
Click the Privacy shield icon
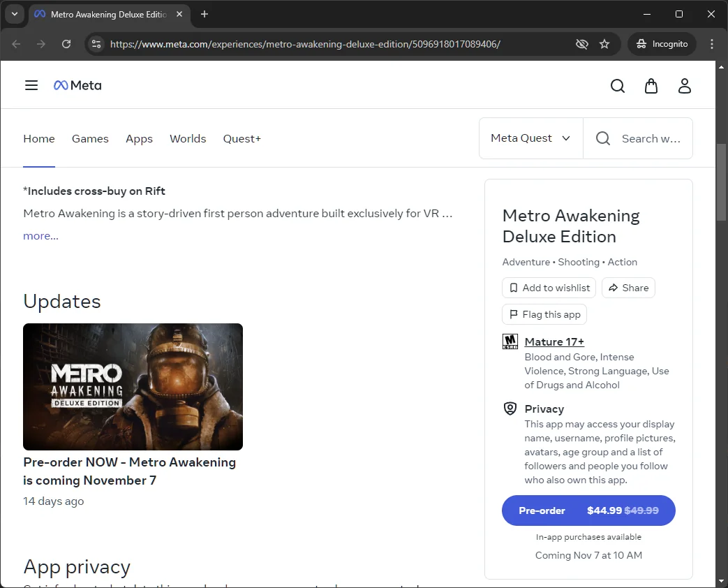510,409
